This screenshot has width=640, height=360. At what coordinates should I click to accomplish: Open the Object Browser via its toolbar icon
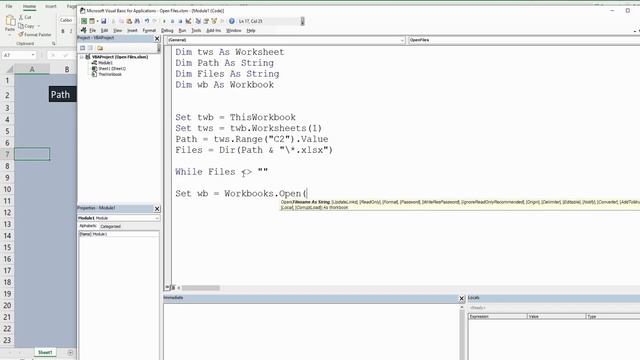coord(213,21)
